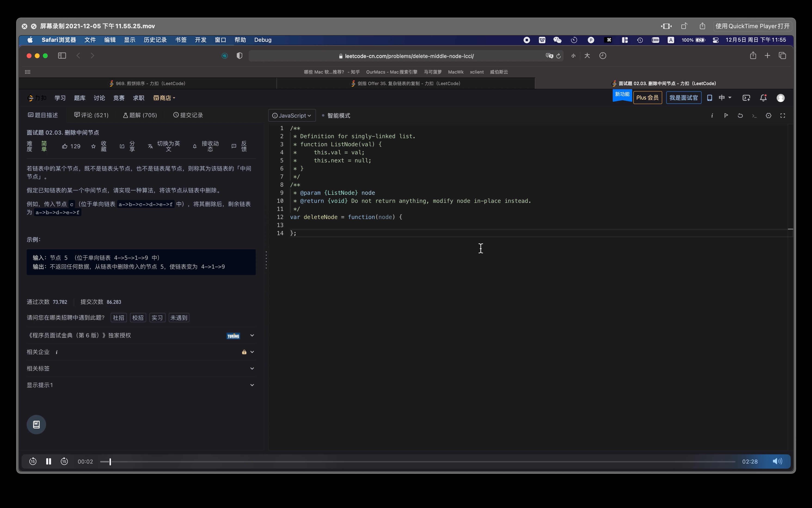Viewport: 812px width, 508px height.
Task: Click the pause playback control
Action: click(x=49, y=461)
